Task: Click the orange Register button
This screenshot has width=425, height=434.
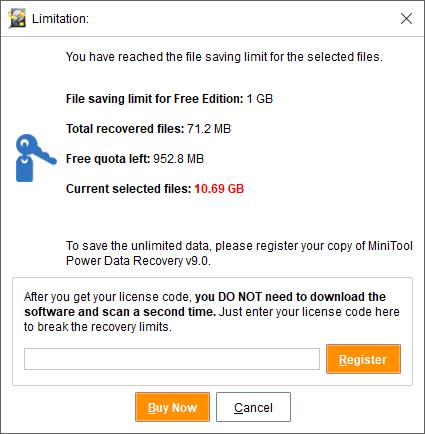Action: [363, 359]
